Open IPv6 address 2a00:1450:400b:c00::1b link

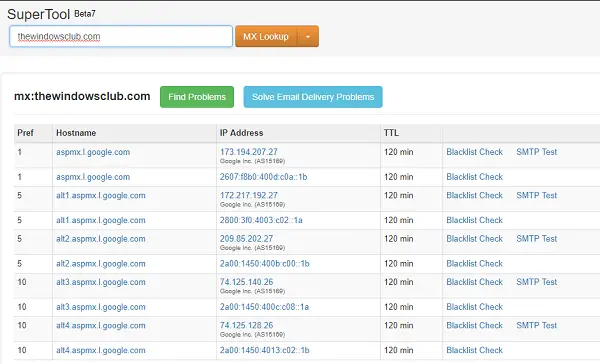pyautogui.click(x=264, y=263)
